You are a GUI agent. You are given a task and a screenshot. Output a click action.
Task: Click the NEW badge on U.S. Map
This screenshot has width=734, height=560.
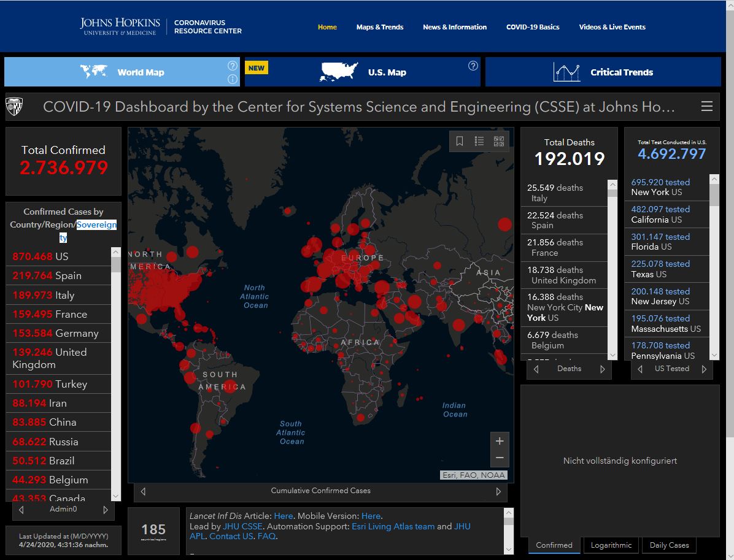click(x=257, y=68)
